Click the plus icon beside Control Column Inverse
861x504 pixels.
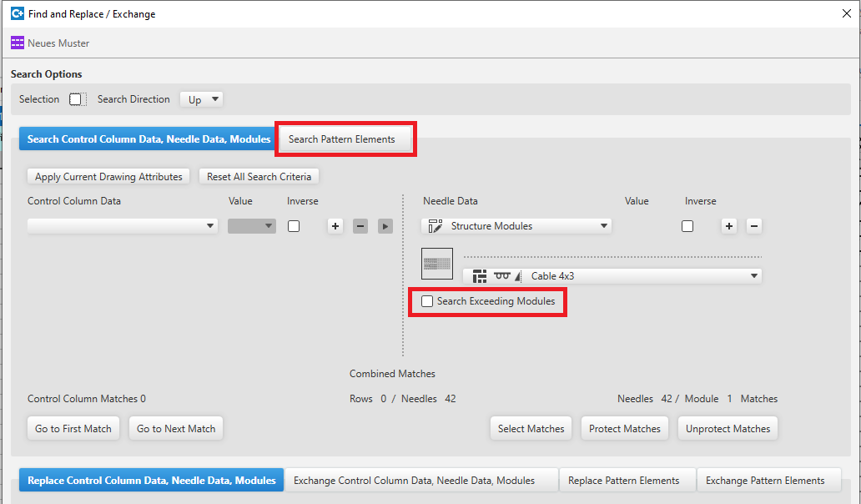(x=335, y=226)
